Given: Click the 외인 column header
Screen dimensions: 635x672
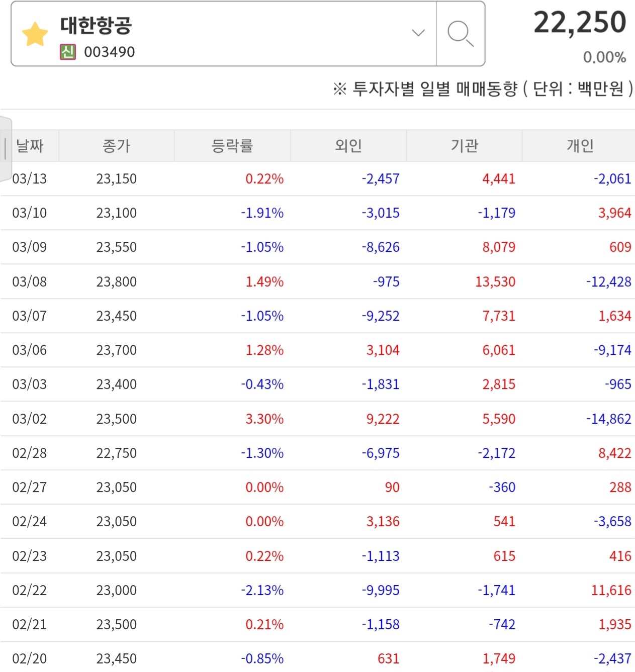Looking at the screenshot, I should [x=348, y=146].
